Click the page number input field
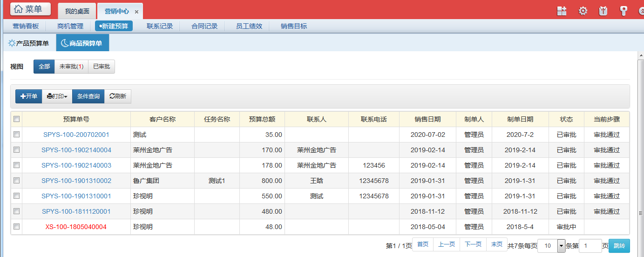Image resolution: width=644 pixels, height=257 pixels. click(x=590, y=246)
